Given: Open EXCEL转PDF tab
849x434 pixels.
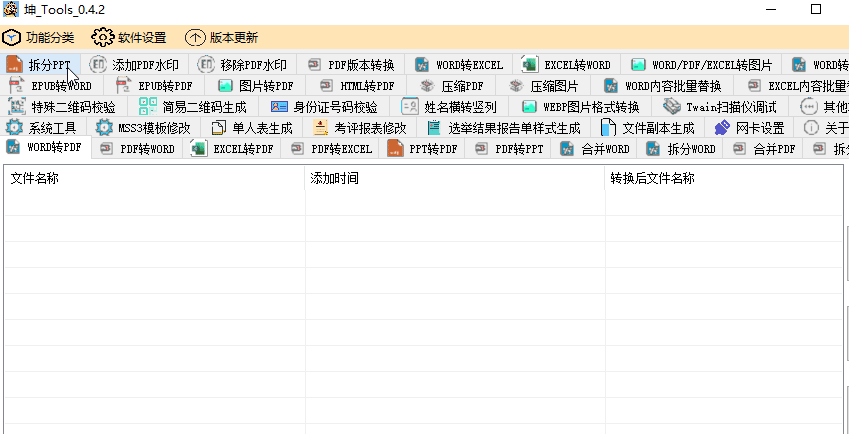Looking at the screenshot, I should (x=232, y=148).
